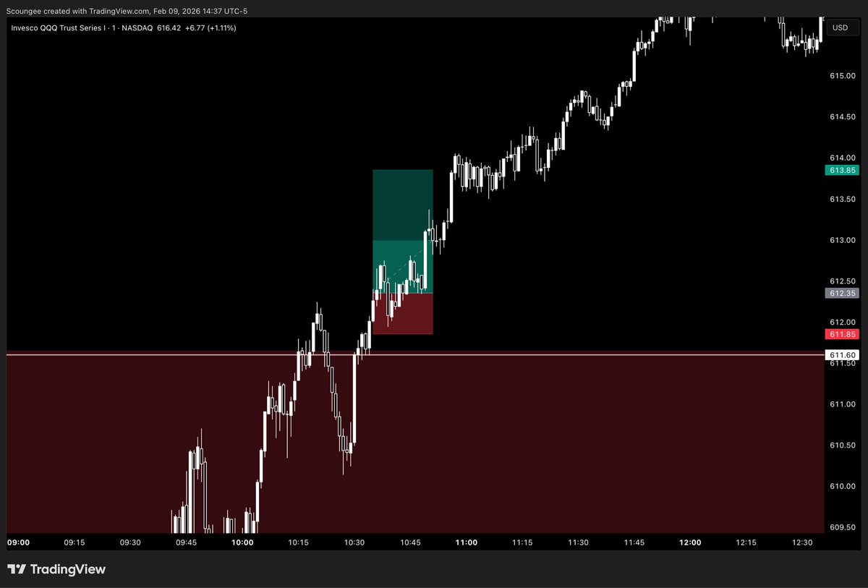
Task: Click the 12:15 time axis label
Action: pyautogui.click(x=746, y=542)
